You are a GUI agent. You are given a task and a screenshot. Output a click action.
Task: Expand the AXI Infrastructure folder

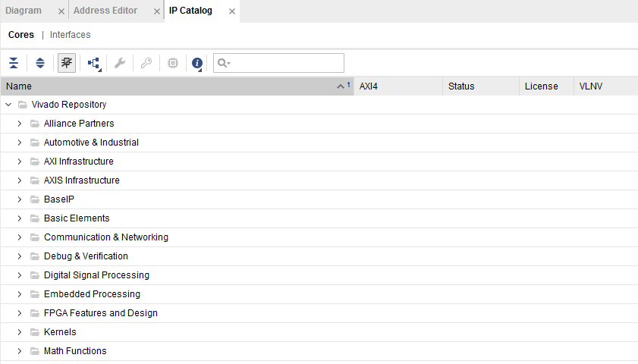pyautogui.click(x=20, y=162)
